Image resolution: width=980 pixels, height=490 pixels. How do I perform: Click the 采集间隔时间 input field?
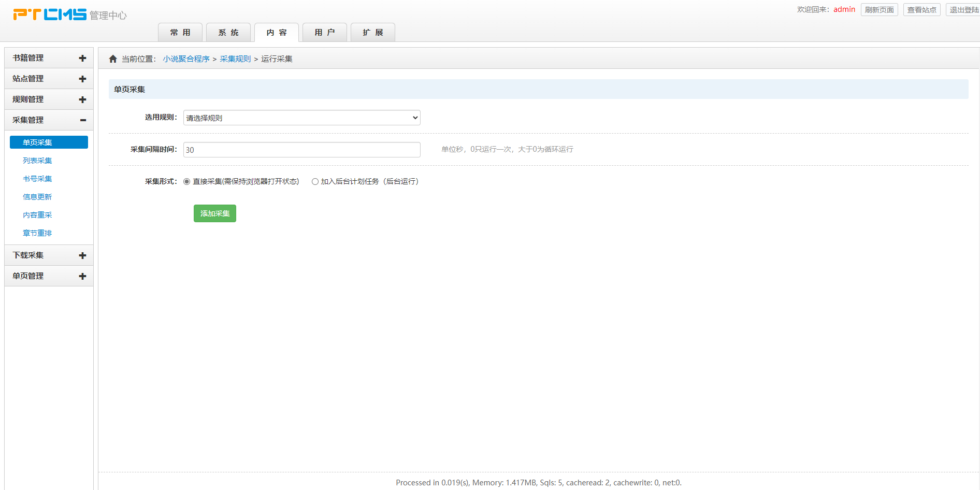tap(301, 150)
